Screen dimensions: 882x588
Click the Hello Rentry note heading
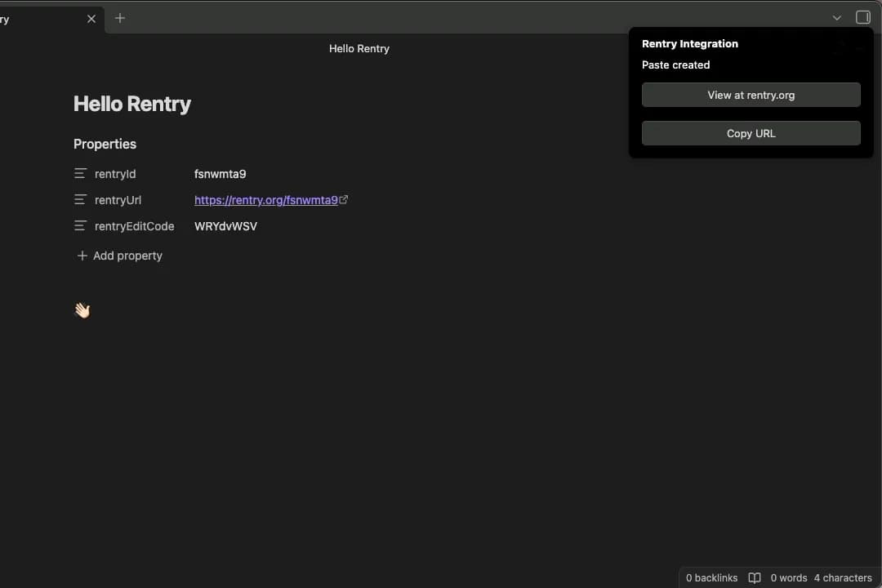click(132, 104)
